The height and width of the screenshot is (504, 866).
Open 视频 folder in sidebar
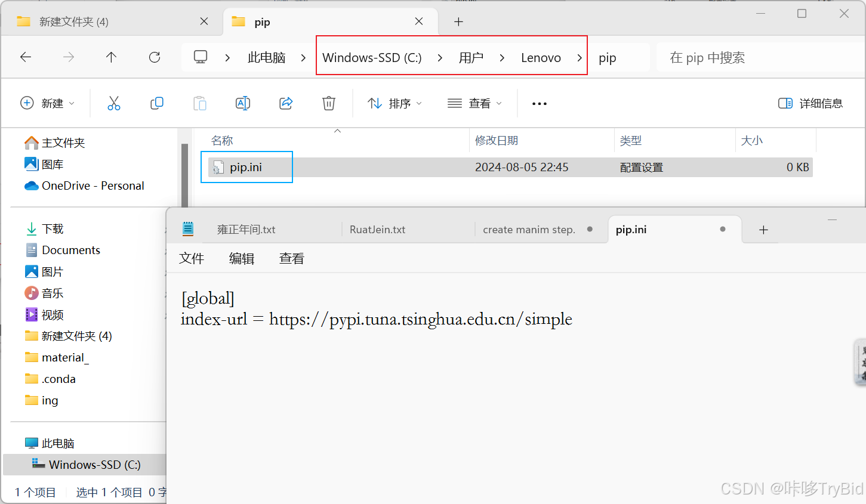point(44,314)
